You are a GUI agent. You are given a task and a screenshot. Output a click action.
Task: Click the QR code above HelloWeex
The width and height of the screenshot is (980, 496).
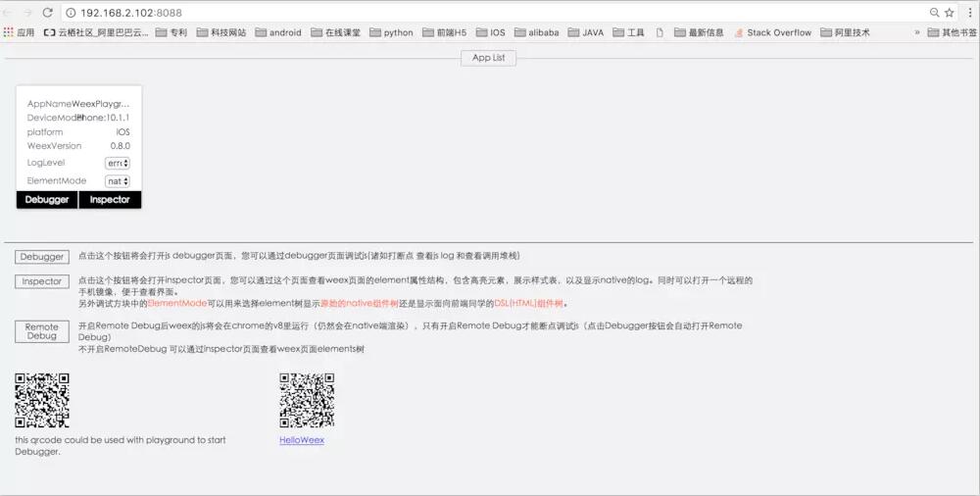click(307, 400)
